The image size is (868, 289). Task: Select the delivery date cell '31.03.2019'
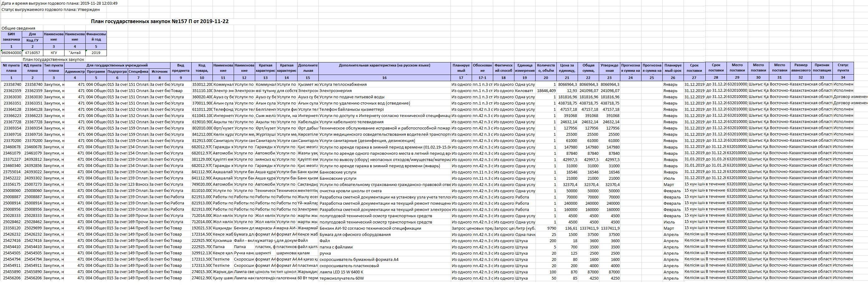[694, 159]
